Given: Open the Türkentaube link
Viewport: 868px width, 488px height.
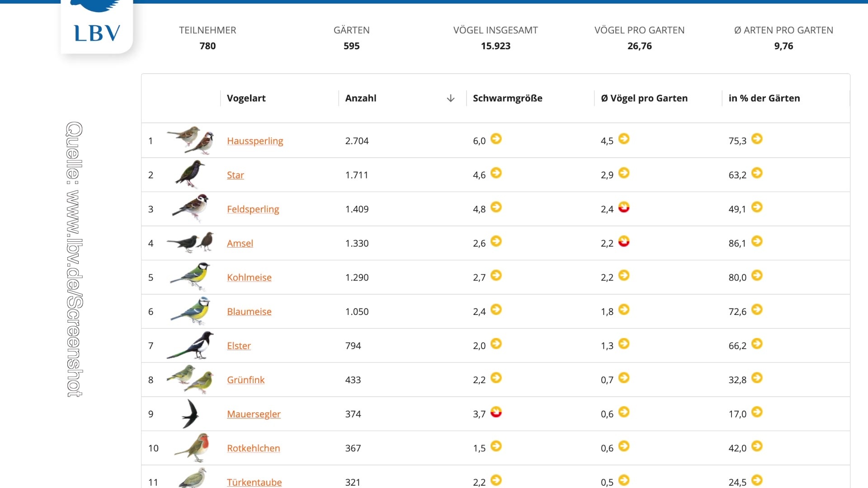Looking at the screenshot, I should click(254, 482).
